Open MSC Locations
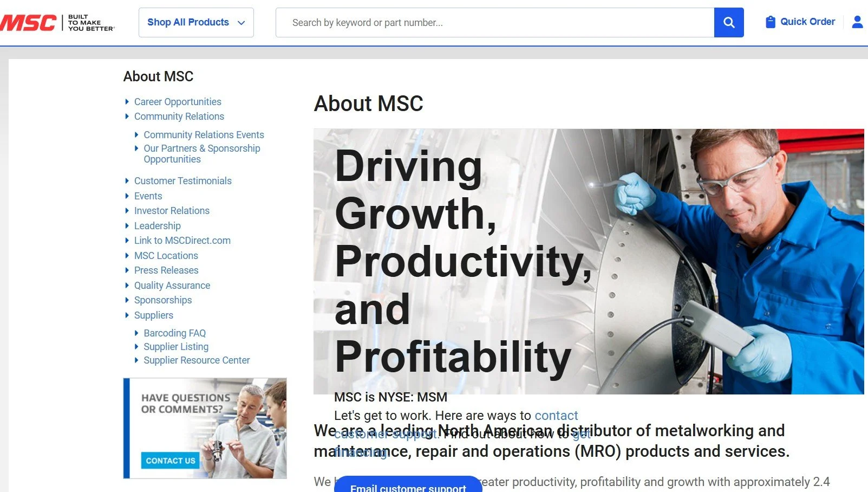This screenshot has height=492, width=868. point(166,256)
